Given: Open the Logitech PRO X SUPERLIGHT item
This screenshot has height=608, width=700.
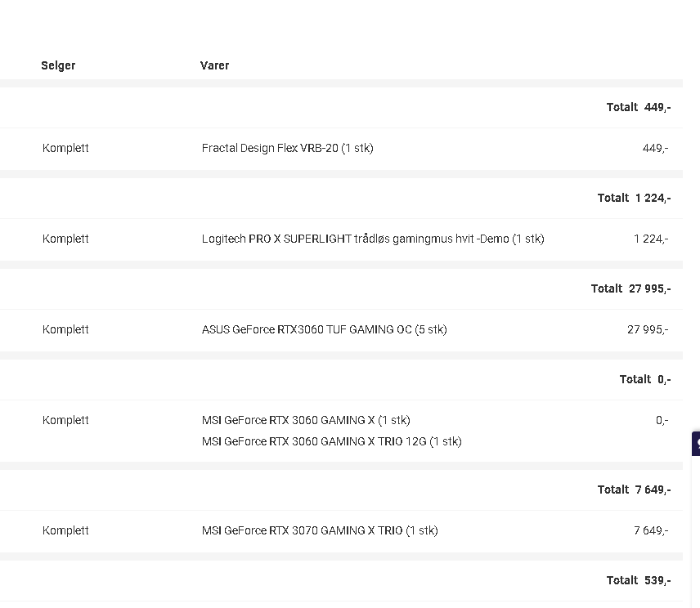Looking at the screenshot, I should (x=373, y=239).
